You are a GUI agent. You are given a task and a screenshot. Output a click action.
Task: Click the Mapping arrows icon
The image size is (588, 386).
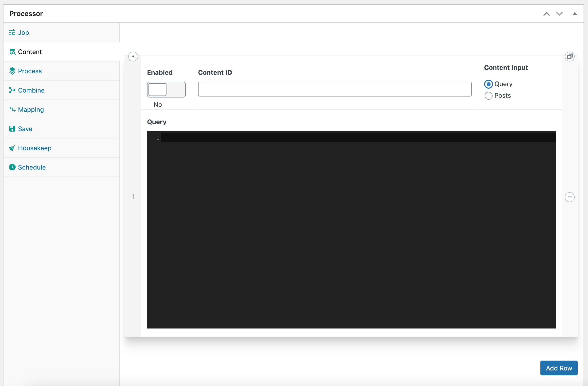[x=12, y=109]
